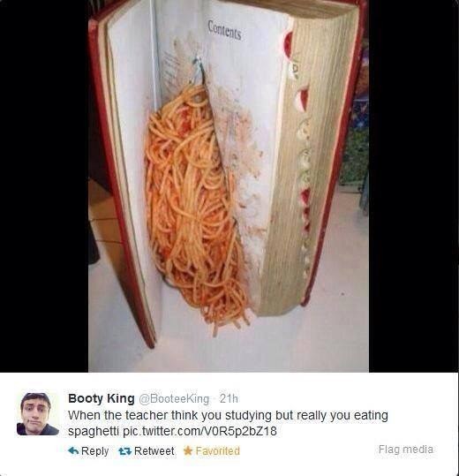This screenshot has width=459, height=476.
Task: Open the Booty King display name
Action: (x=102, y=398)
